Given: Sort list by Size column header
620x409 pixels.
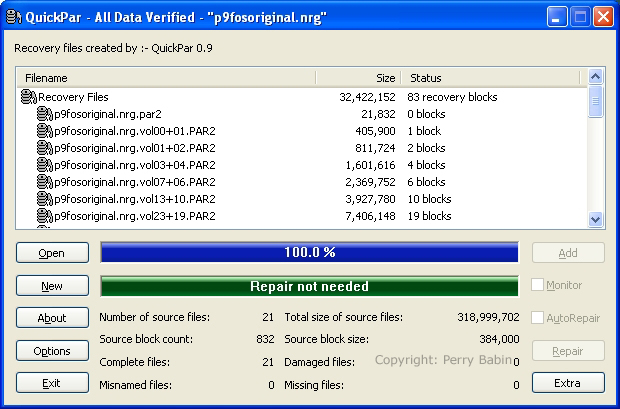Looking at the screenshot, I should tap(359, 78).
